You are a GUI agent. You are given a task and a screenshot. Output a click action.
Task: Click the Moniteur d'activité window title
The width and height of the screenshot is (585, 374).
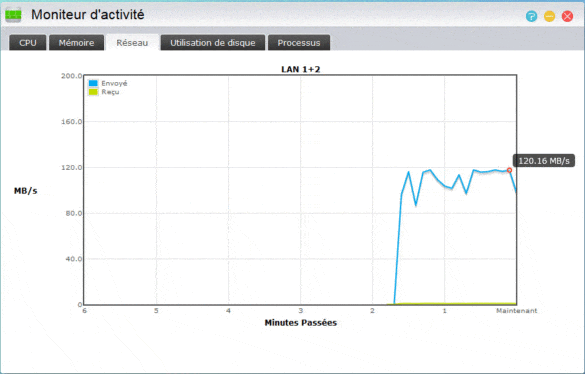[x=88, y=15]
